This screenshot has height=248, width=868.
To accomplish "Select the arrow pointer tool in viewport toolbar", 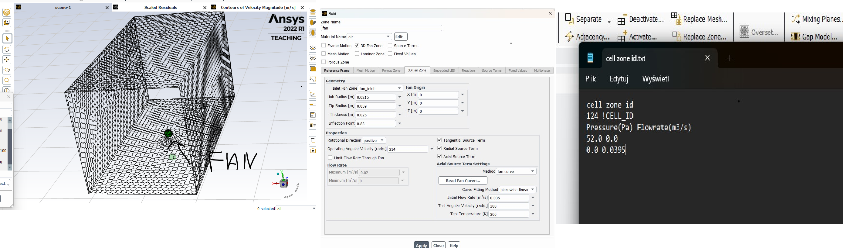I will pyautogui.click(x=7, y=39).
